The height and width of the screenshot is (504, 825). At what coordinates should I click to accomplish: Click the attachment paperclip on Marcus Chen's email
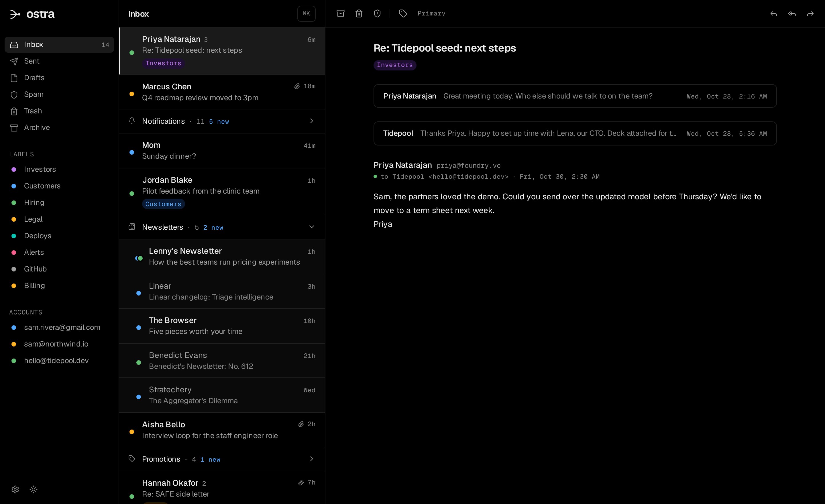click(x=297, y=86)
